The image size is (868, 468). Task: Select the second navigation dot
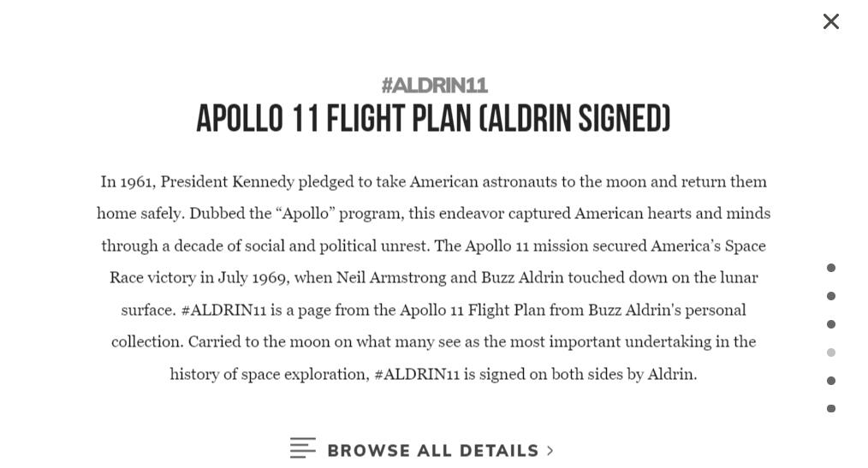coord(830,296)
